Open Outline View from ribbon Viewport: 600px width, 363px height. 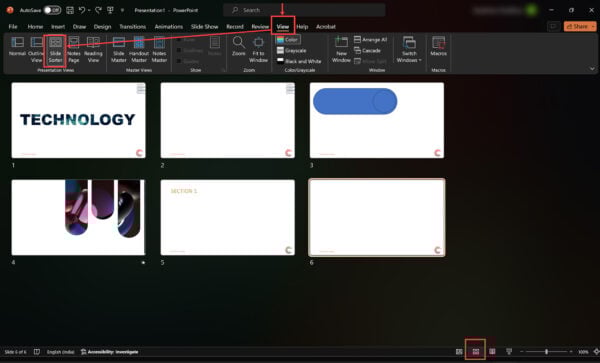click(x=36, y=49)
